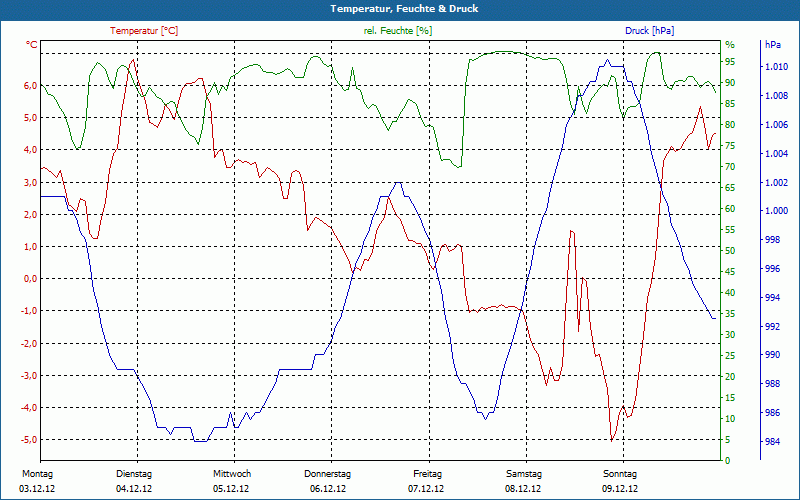Click the '5,0' temperature axis value
This screenshot has height=500, width=800.
(31, 118)
